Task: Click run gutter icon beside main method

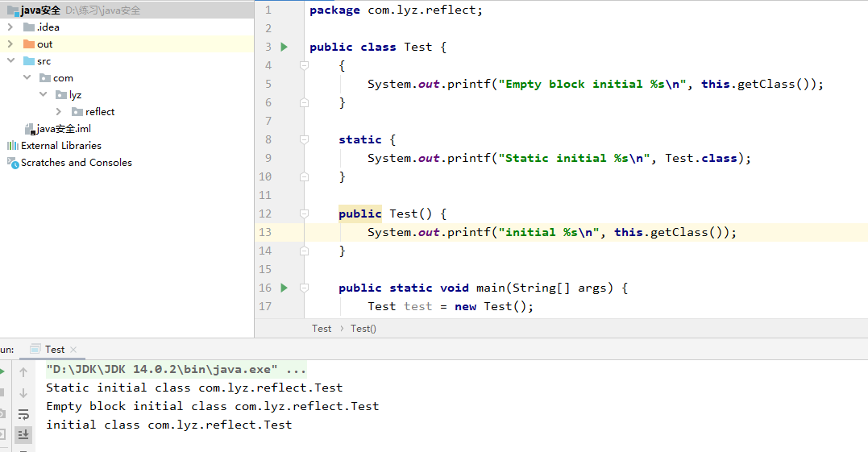Action: pos(284,288)
